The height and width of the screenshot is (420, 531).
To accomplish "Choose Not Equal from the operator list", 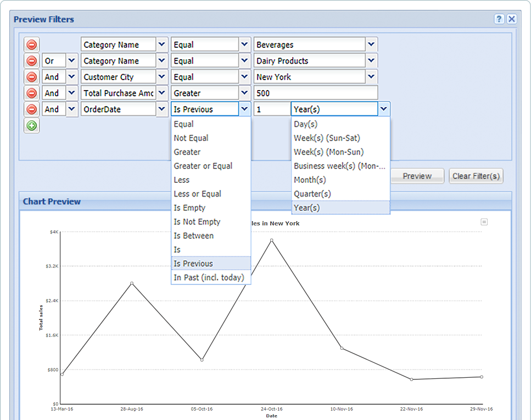I will 211,138.
